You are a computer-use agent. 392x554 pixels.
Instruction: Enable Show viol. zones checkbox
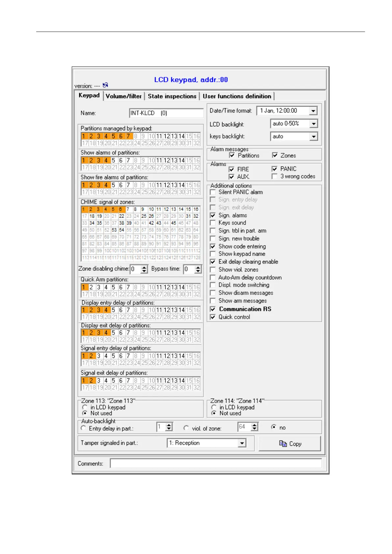(213, 269)
